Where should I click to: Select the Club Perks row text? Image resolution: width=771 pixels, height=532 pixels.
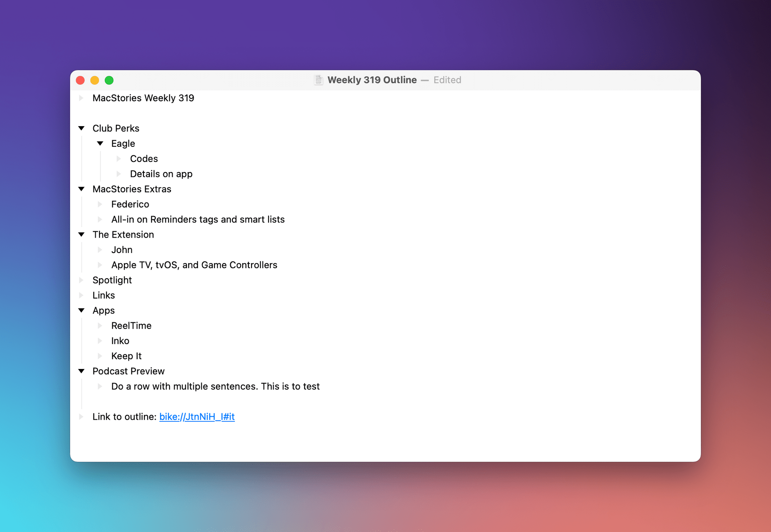coord(116,128)
